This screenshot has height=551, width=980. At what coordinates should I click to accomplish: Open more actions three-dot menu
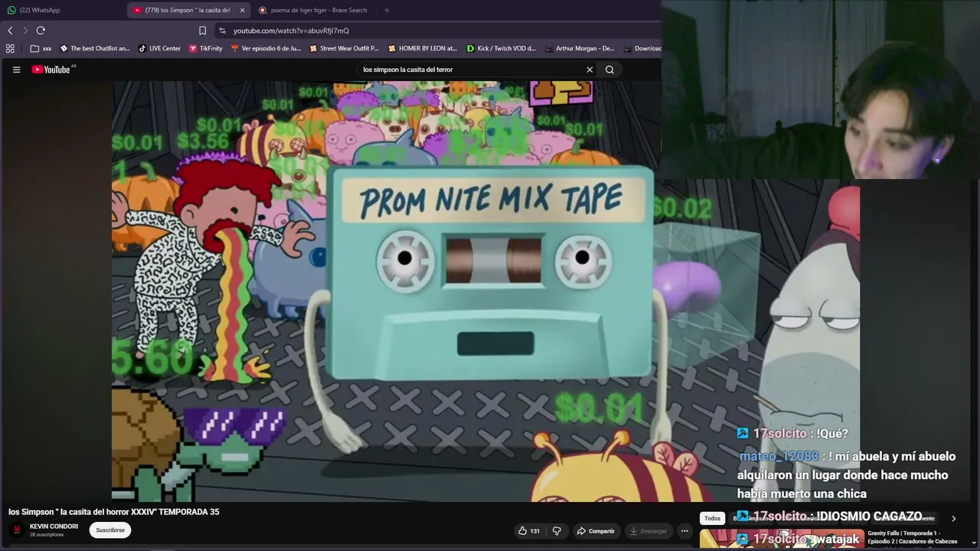tap(684, 530)
